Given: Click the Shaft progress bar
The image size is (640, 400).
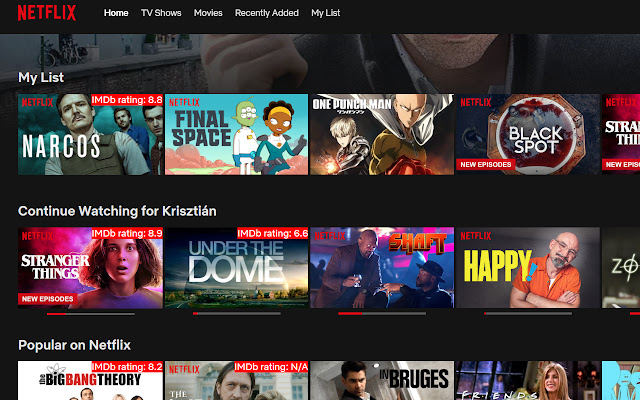Looking at the screenshot, I should click(382, 313).
